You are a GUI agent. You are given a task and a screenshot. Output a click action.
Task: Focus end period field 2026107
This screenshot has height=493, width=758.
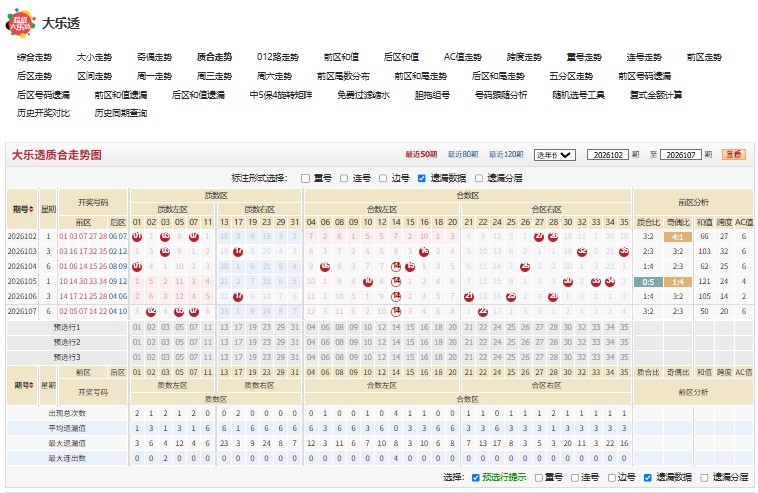[x=681, y=155]
